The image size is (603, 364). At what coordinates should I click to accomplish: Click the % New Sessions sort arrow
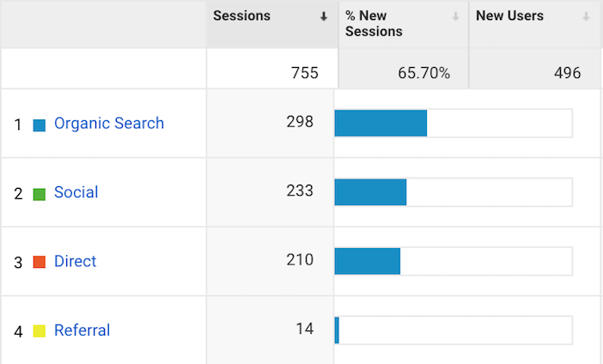coord(456,16)
